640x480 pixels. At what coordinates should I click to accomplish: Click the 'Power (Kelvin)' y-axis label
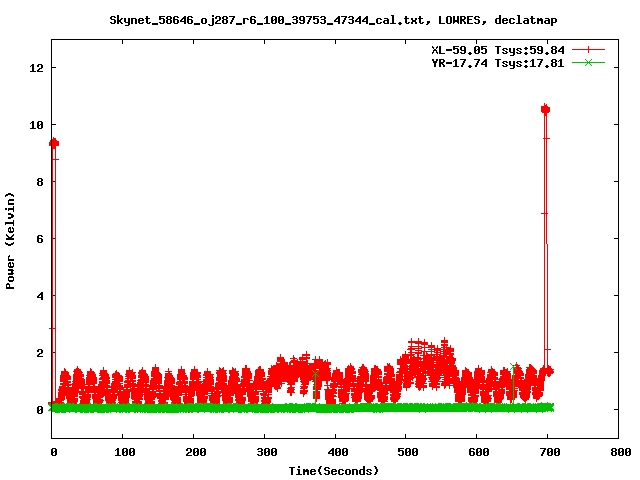[10, 241]
